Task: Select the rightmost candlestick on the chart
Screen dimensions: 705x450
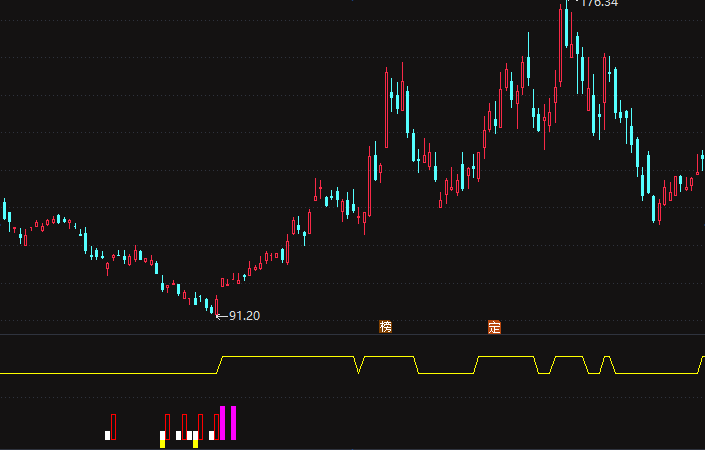Action: pyautogui.click(x=702, y=160)
